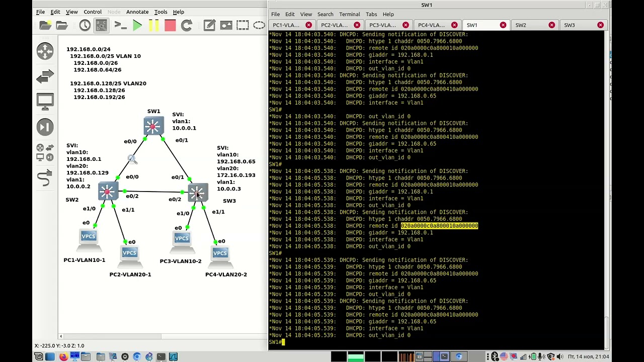The height and width of the screenshot is (362, 644).
Task: Switch to SW2 terminal tab
Action: coord(521,25)
